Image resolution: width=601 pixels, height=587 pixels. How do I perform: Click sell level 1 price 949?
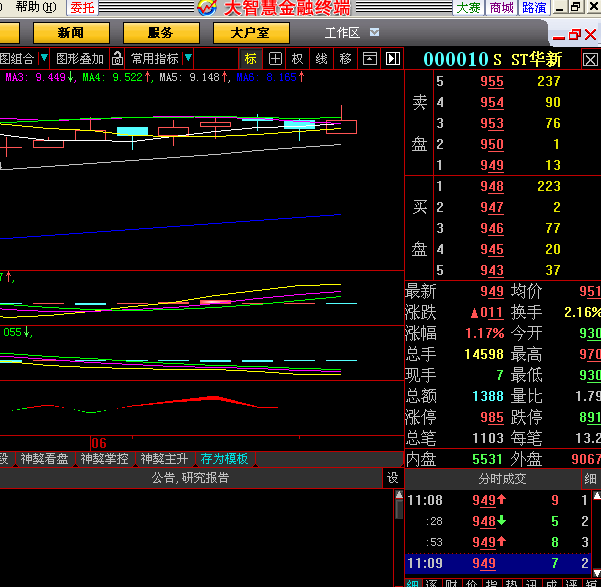point(492,165)
